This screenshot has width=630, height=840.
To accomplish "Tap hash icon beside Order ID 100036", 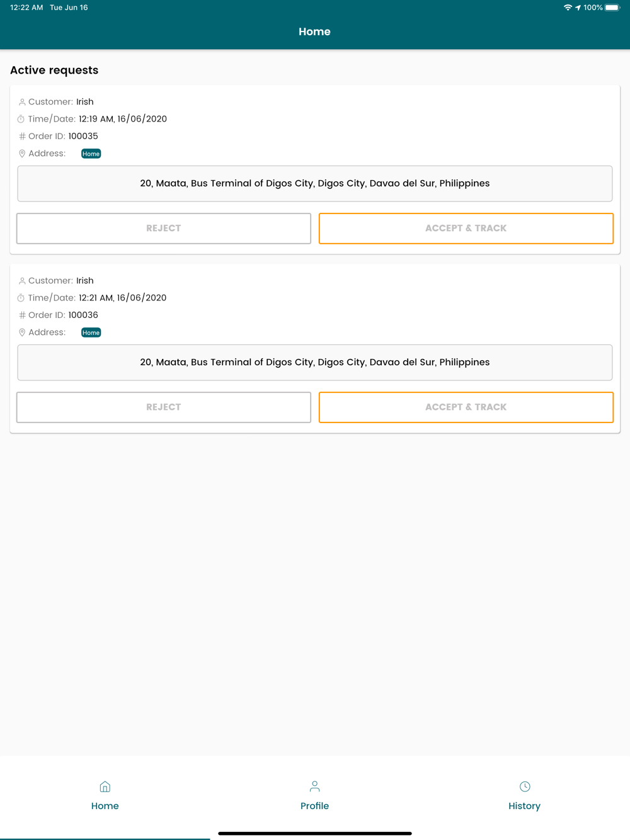I will coord(22,315).
